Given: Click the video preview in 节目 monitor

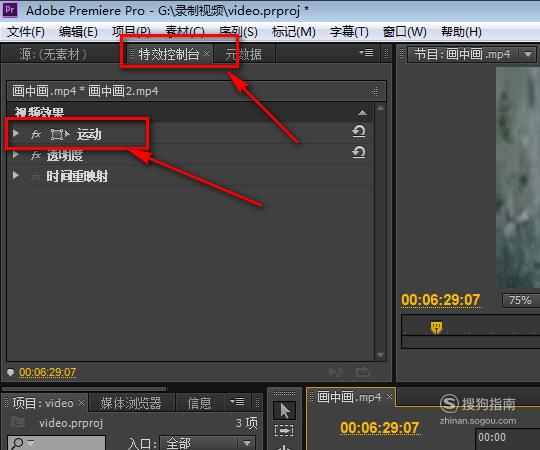Looking at the screenshot, I should [x=518, y=178].
